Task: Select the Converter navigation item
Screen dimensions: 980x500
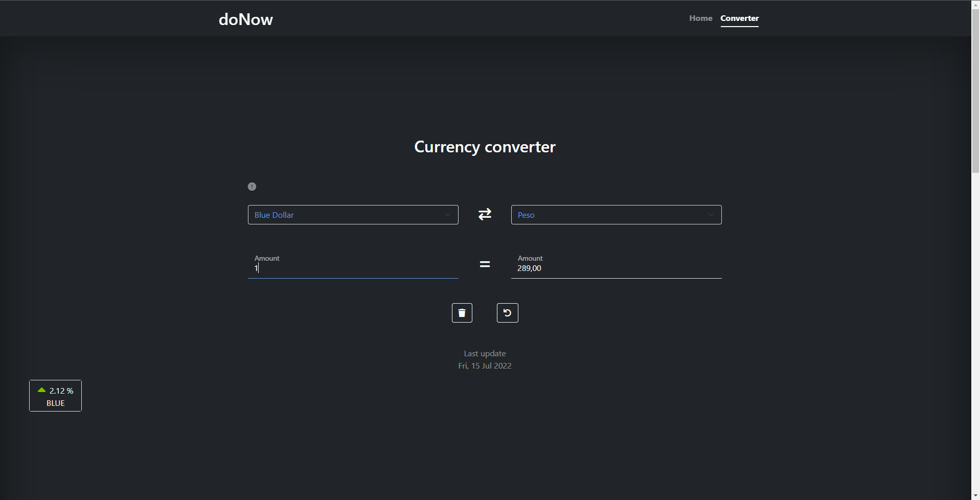Action: tap(739, 18)
